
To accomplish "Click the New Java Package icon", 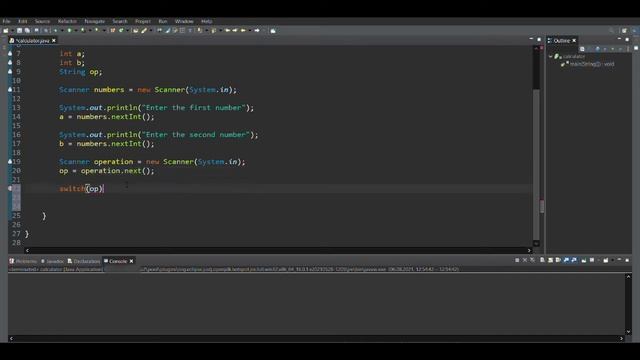I will click(113, 31).
